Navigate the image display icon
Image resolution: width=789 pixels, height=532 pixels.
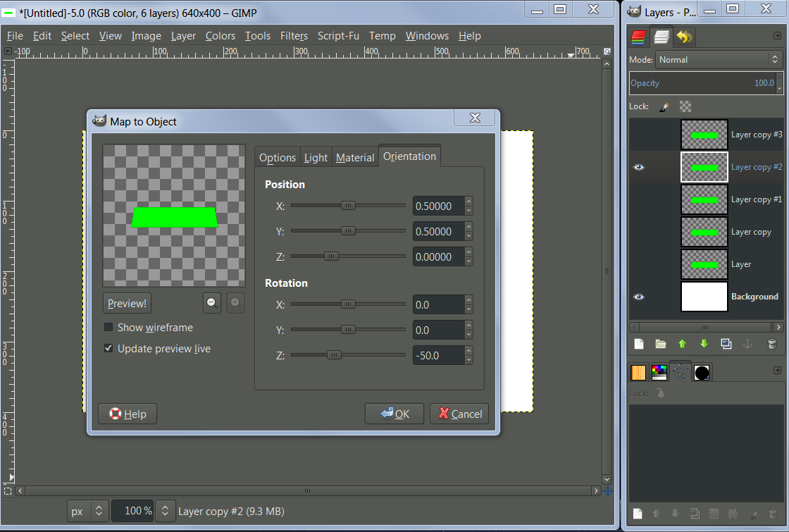click(607, 491)
